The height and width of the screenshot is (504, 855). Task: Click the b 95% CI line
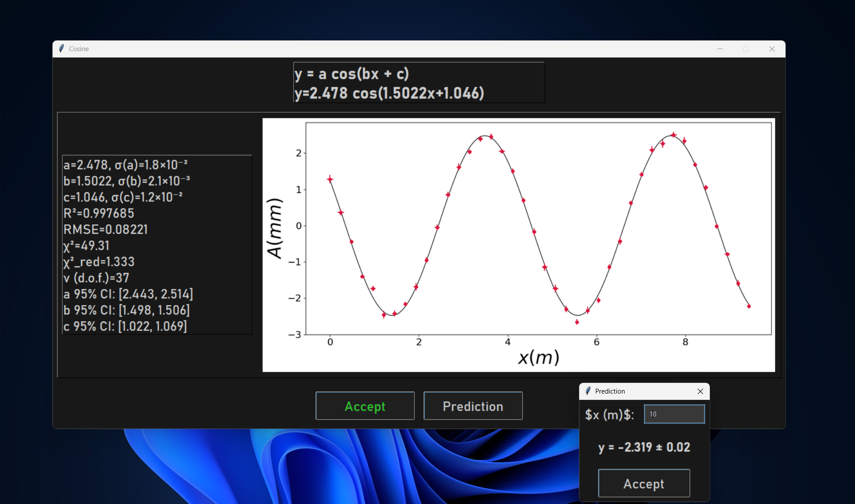click(127, 310)
